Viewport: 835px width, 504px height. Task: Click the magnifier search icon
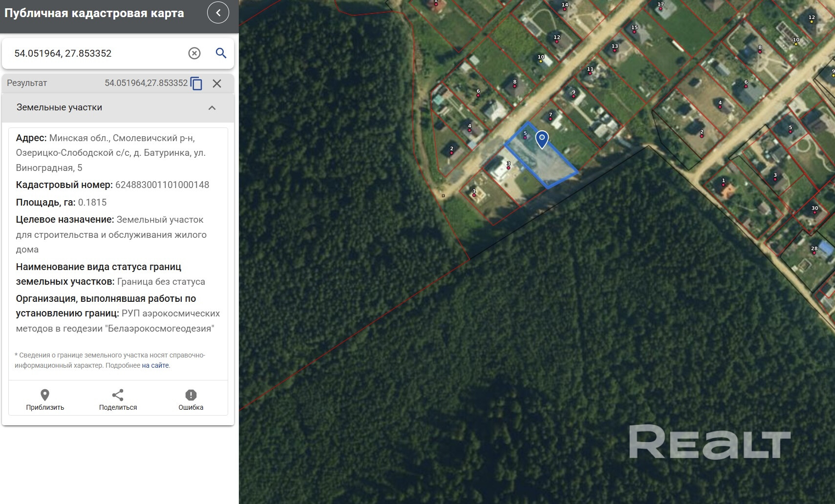[221, 53]
